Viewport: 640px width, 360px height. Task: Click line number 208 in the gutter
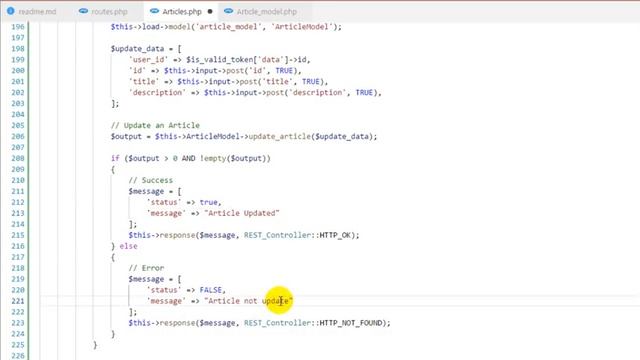click(x=18, y=158)
